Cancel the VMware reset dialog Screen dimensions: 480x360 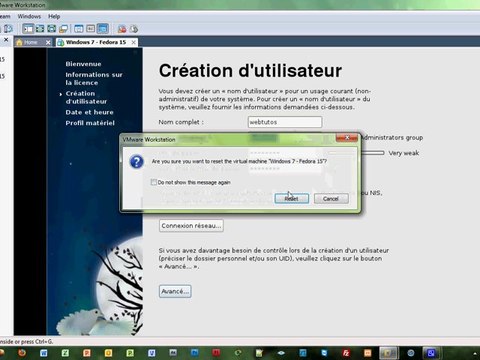coord(331,199)
